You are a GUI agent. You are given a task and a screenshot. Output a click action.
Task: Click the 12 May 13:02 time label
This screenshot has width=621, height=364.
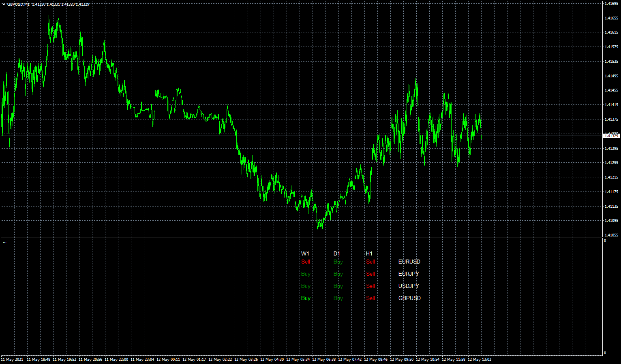(x=480, y=359)
